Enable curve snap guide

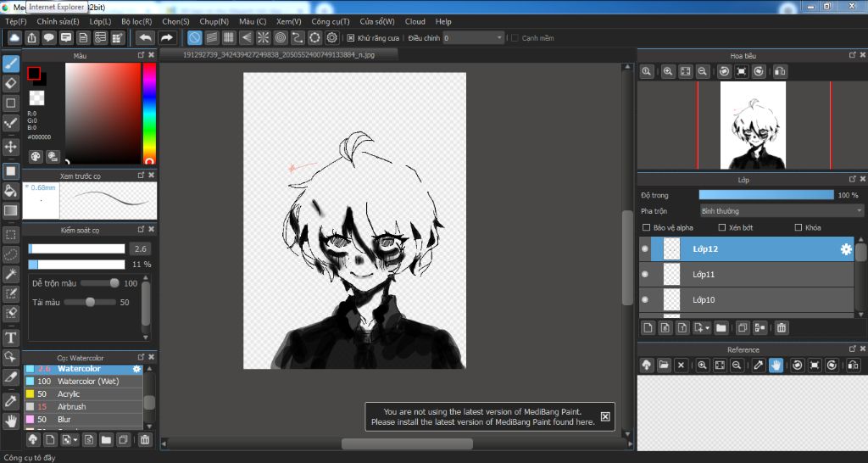click(298, 37)
